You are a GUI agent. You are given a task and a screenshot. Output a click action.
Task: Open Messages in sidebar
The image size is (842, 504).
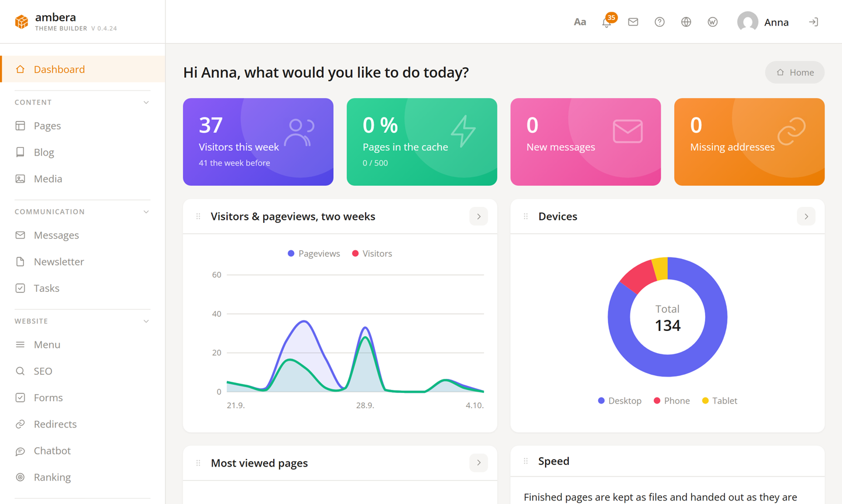[x=82, y=235]
